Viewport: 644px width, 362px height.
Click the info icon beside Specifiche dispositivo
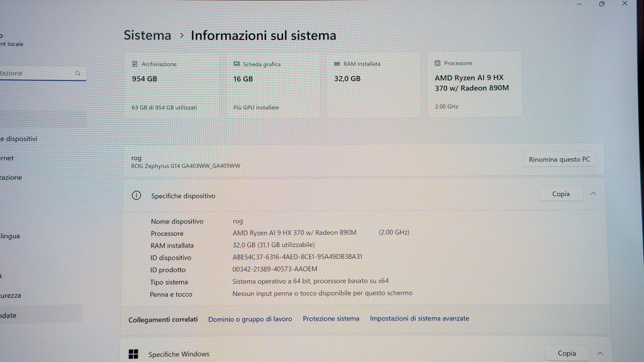(x=136, y=195)
